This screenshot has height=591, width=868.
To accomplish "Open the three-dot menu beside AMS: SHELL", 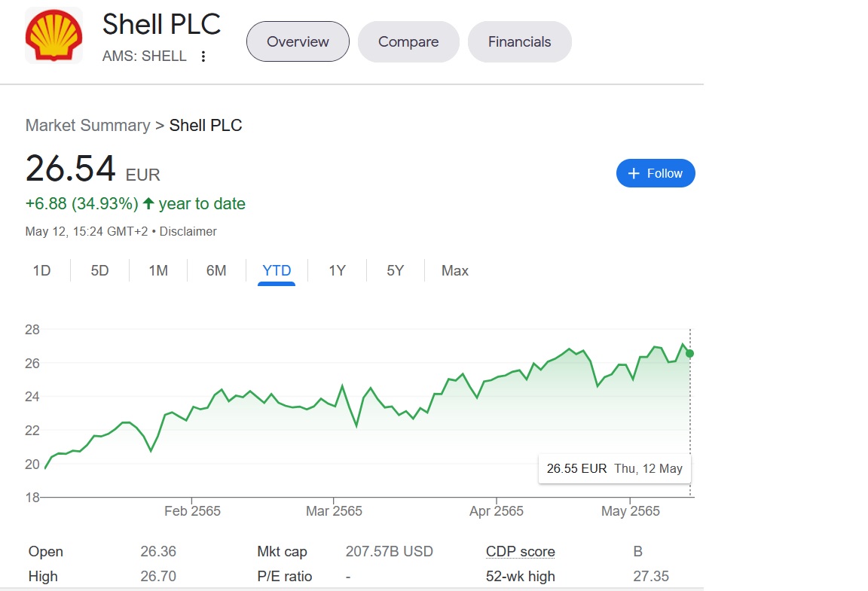I will click(x=203, y=56).
